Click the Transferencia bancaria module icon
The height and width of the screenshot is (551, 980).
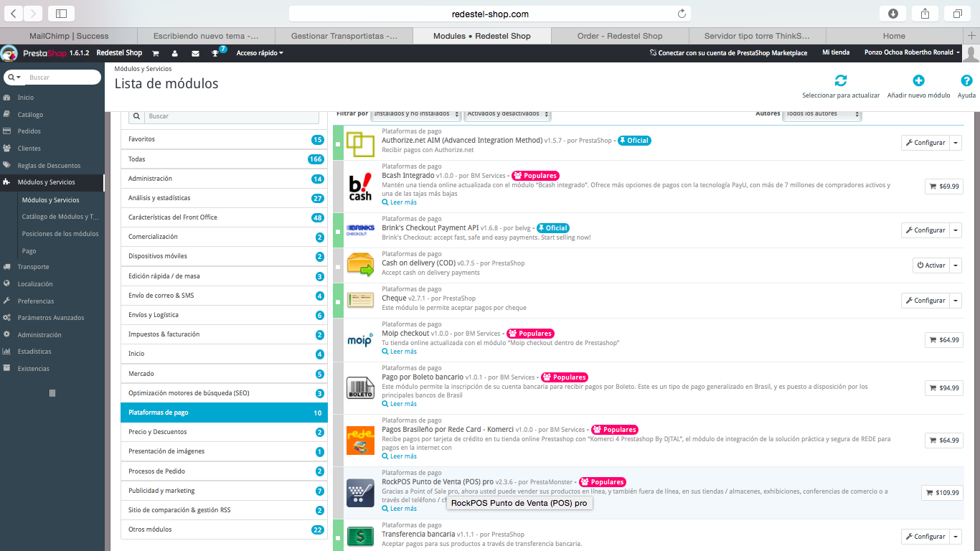pos(360,537)
